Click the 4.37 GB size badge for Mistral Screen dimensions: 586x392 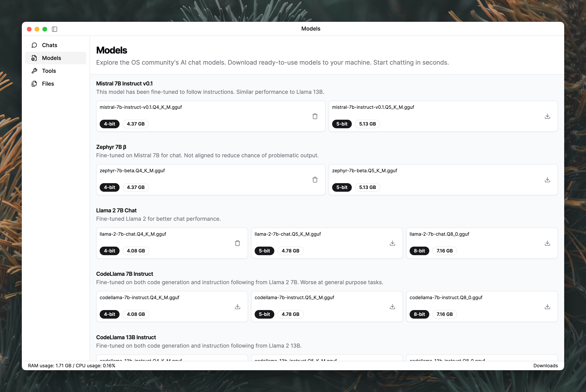pyautogui.click(x=136, y=124)
